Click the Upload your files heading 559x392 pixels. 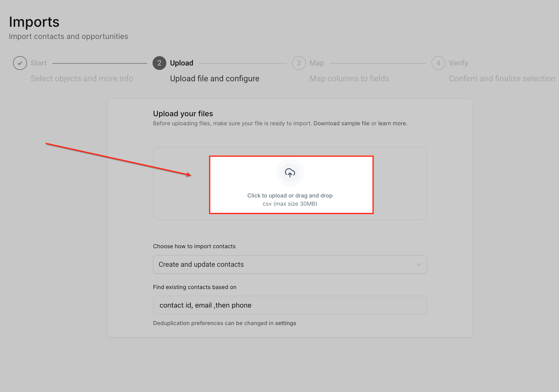point(183,114)
